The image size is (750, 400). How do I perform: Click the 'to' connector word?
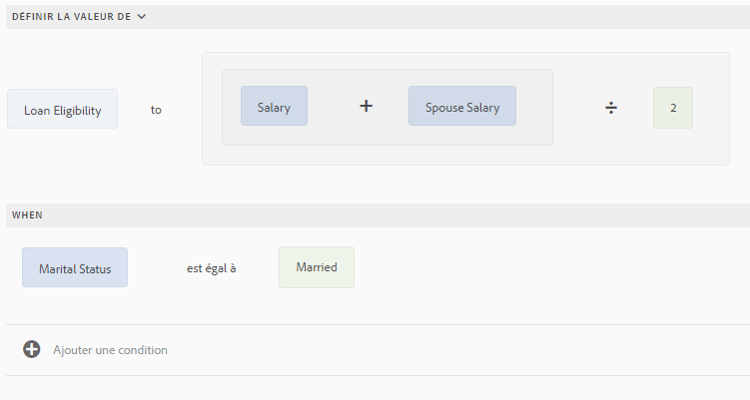(x=156, y=110)
